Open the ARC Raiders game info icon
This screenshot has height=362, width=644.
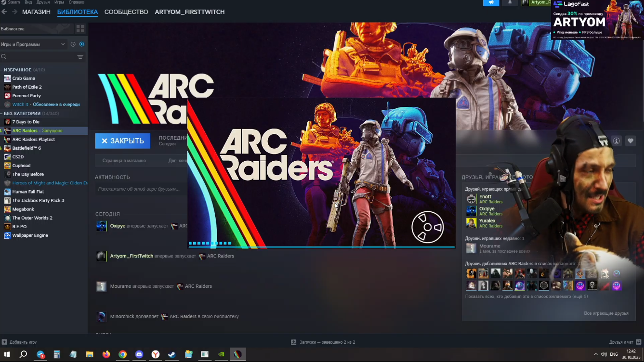[x=616, y=141]
